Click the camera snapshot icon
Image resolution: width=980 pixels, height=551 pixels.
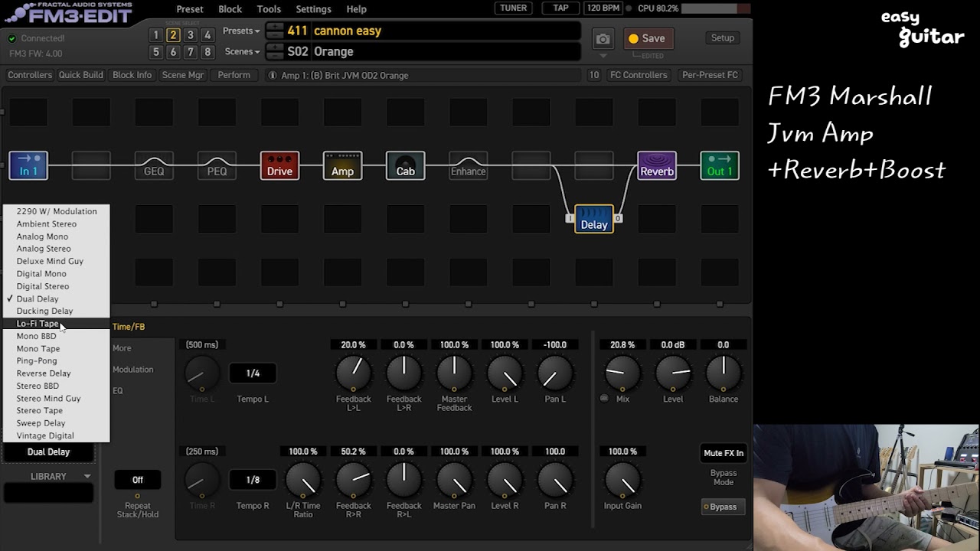click(603, 38)
